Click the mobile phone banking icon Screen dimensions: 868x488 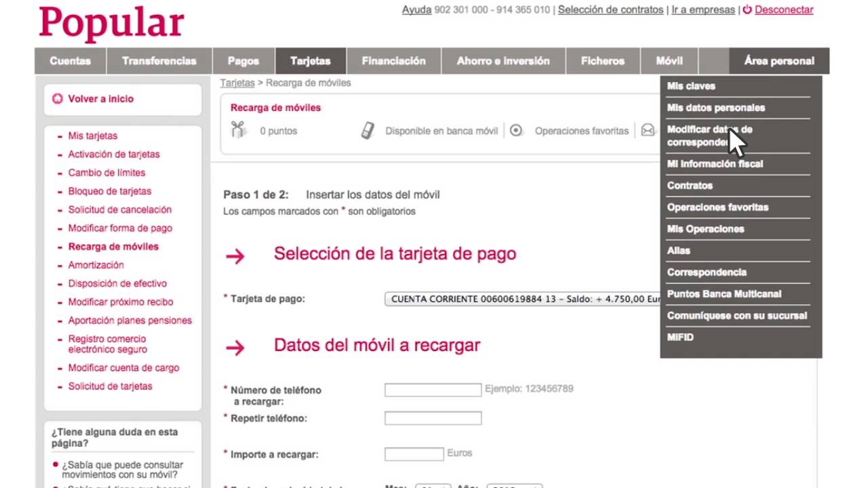(368, 130)
